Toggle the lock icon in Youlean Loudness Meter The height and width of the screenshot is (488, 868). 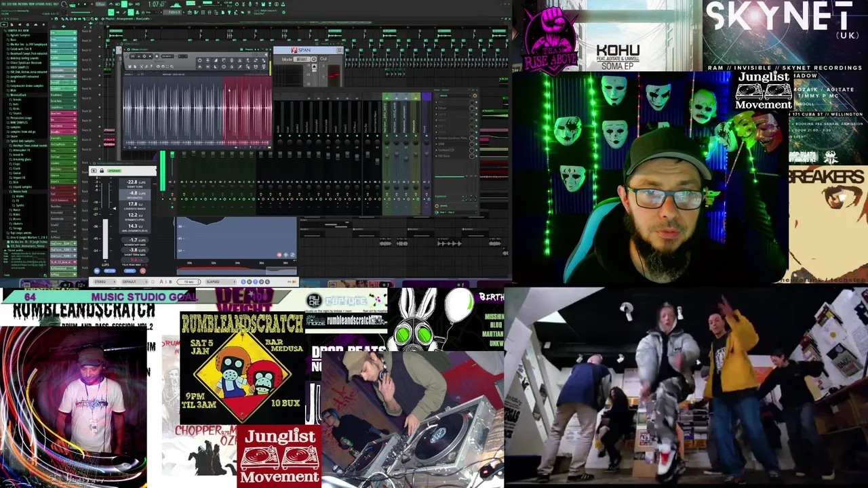(x=102, y=171)
